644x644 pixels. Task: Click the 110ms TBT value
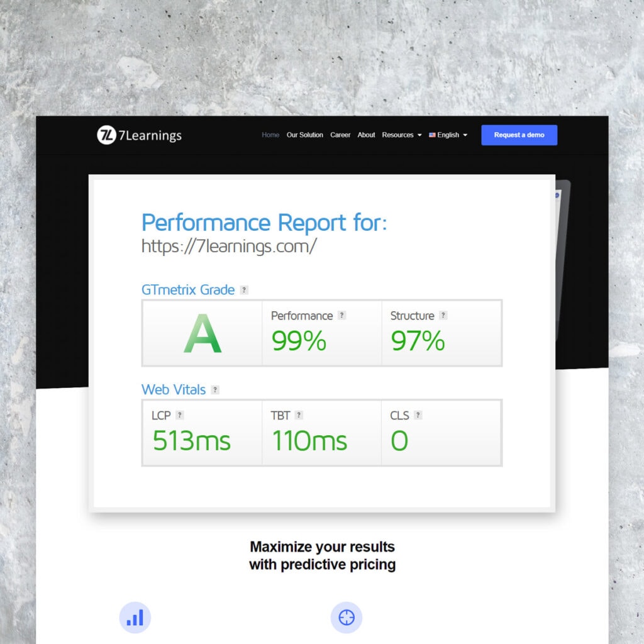point(309,441)
